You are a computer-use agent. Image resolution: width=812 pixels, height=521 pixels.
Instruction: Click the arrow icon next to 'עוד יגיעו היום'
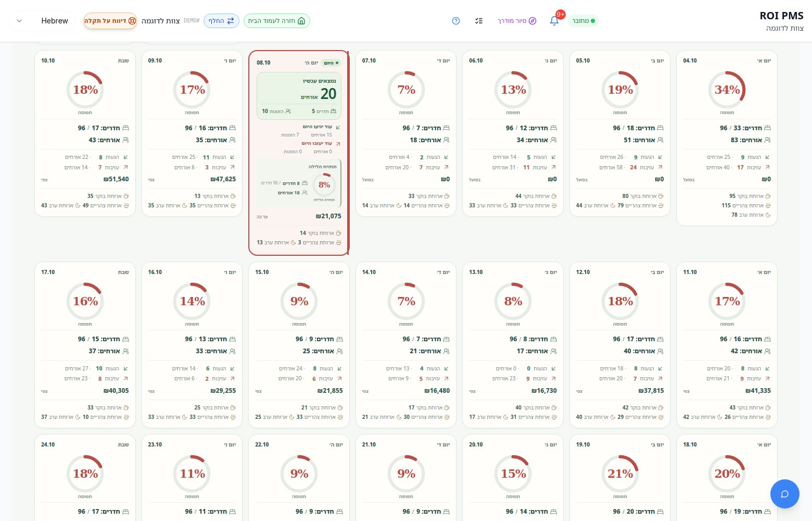pyautogui.click(x=338, y=127)
